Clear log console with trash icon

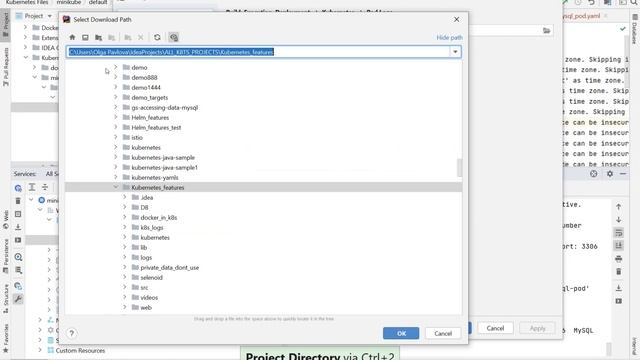tap(619, 271)
